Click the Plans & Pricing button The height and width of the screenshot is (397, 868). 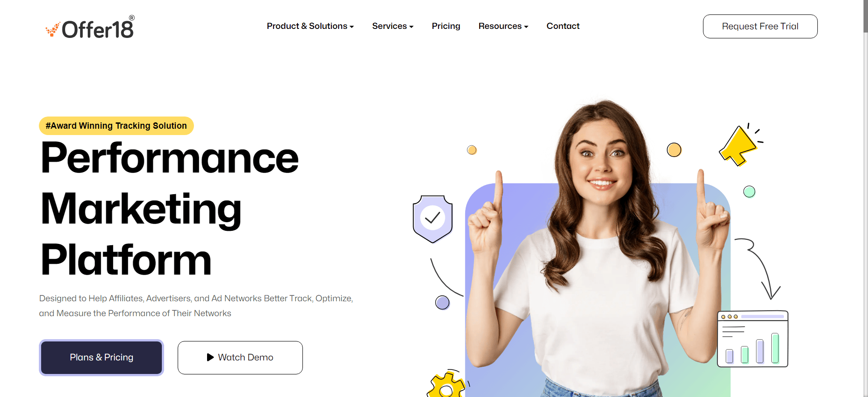pyautogui.click(x=101, y=357)
